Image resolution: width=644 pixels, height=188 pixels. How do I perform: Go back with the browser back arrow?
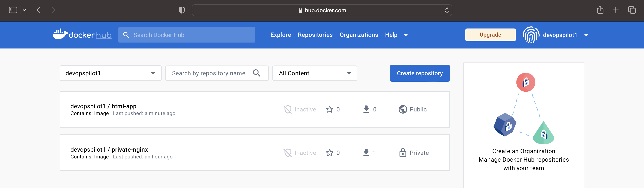pos(39,10)
